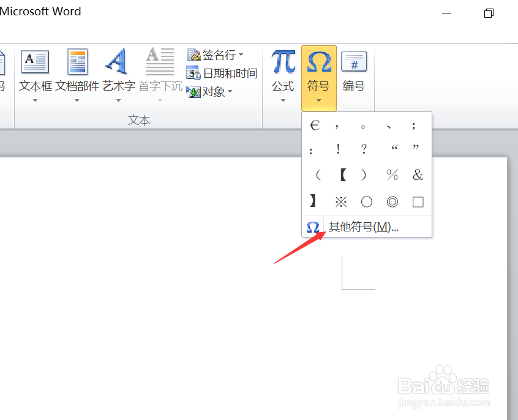The height and width of the screenshot is (420, 518).
Task: Click the Equation (公式) pi icon
Action: click(x=283, y=61)
